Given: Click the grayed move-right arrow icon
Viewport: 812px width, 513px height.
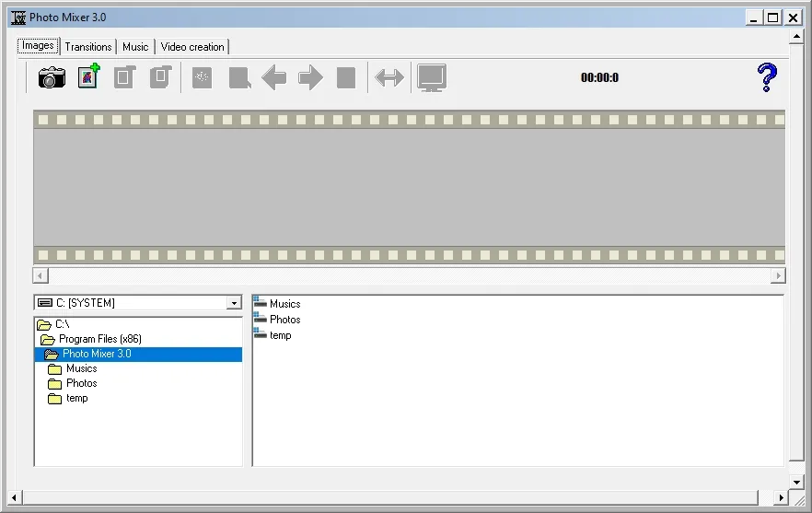Looking at the screenshot, I should coord(310,77).
